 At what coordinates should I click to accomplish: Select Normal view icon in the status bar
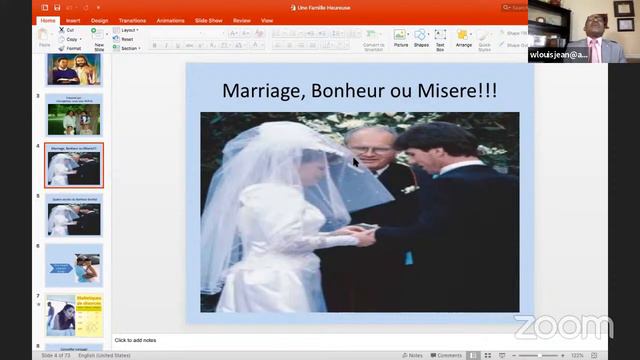point(473,356)
